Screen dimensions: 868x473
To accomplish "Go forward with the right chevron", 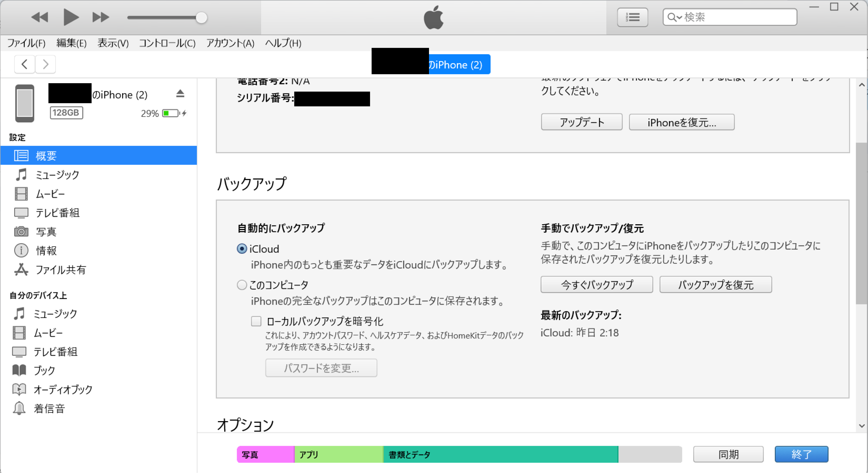I will point(45,64).
